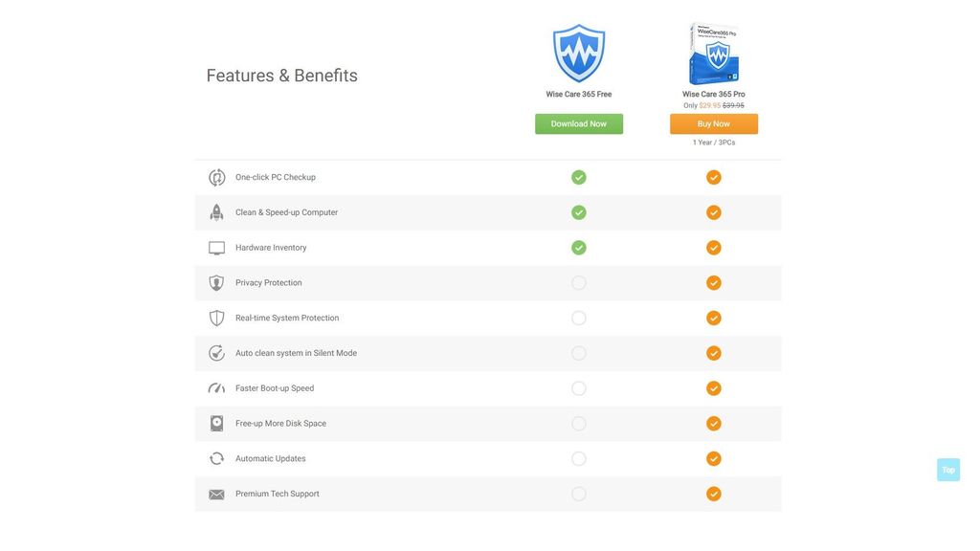
Task: Click the Download Now button
Action: (578, 122)
